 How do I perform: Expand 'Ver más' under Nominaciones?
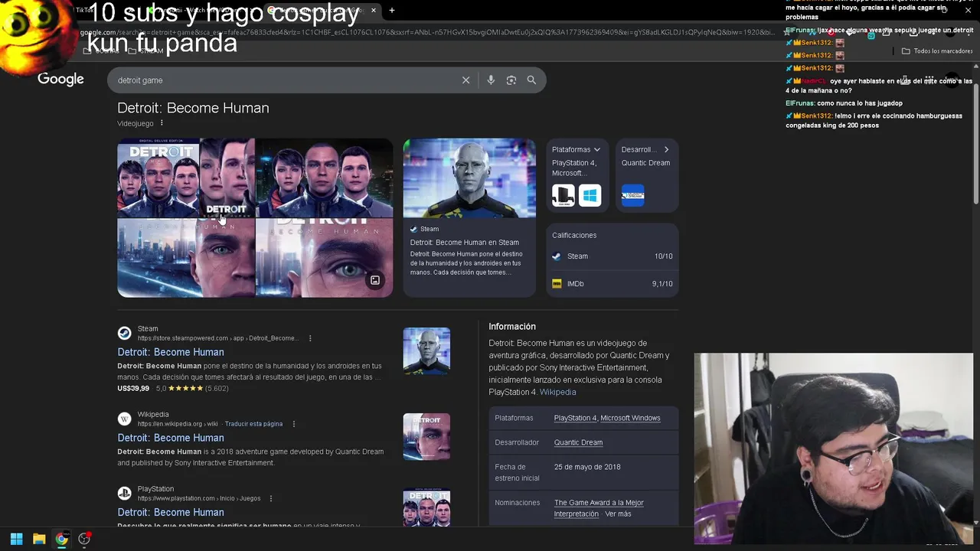click(x=618, y=514)
